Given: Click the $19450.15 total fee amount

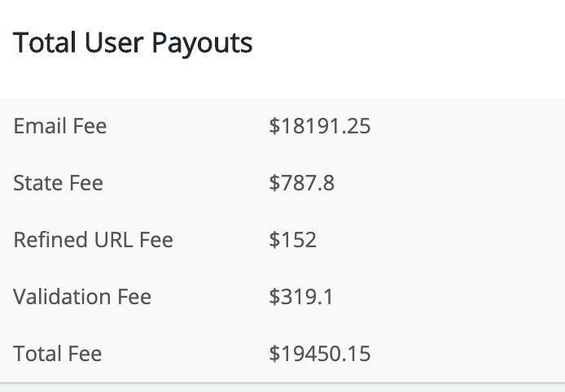Looking at the screenshot, I should pos(320,354).
